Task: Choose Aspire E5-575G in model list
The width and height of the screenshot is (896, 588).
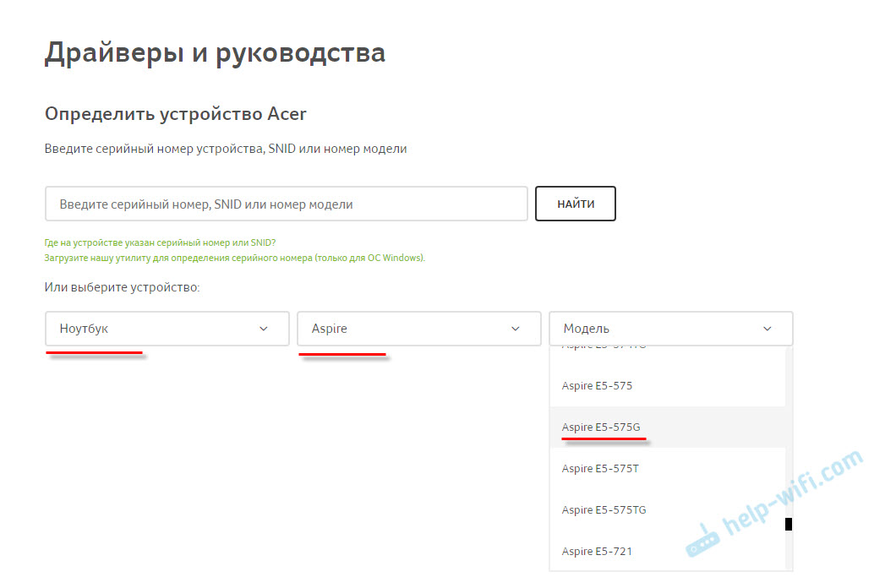Action: [600, 427]
